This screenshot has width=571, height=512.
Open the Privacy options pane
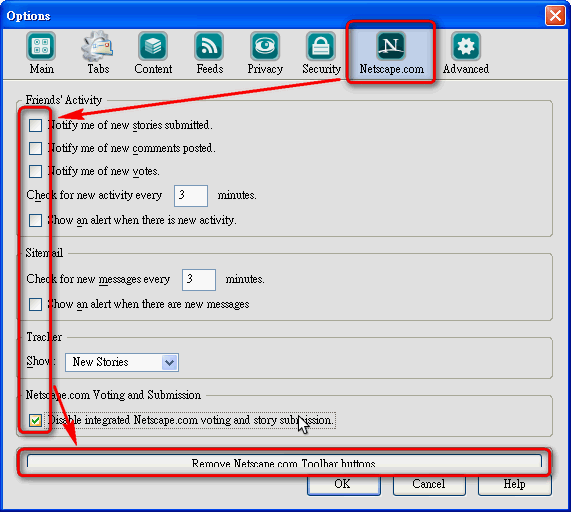point(265,53)
